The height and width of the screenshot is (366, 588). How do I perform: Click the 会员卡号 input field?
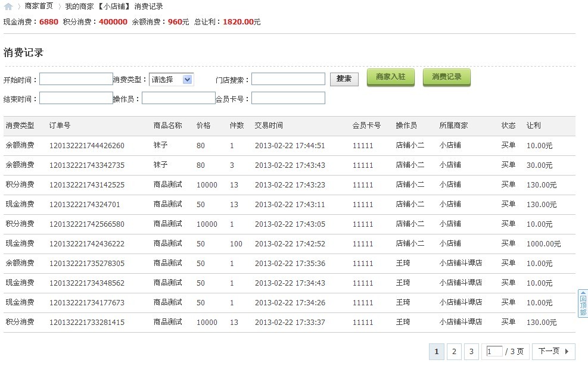[288, 98]
